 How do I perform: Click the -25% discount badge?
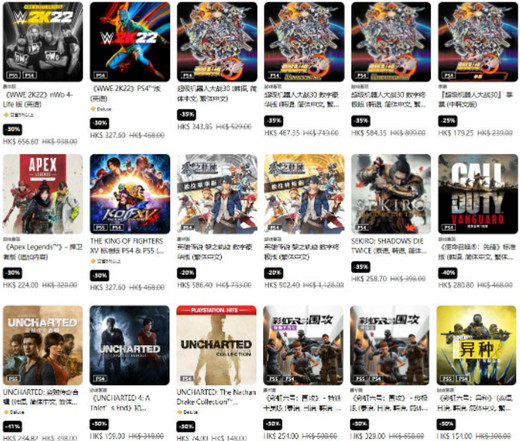point(447,121)
